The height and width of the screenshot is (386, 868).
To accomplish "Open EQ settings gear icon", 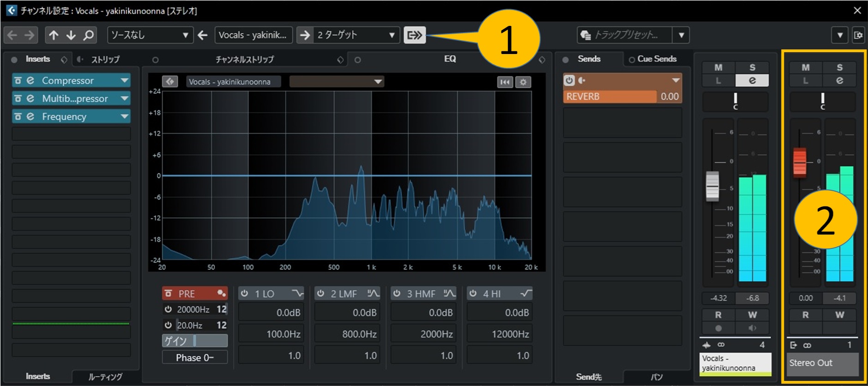I will (x=523, y=82).
